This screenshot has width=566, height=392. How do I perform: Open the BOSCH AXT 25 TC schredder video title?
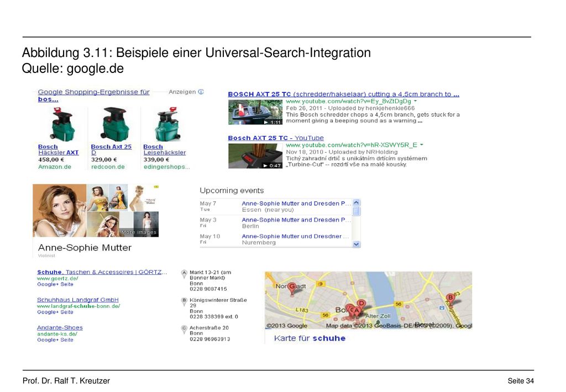click(x=343, y=94)
